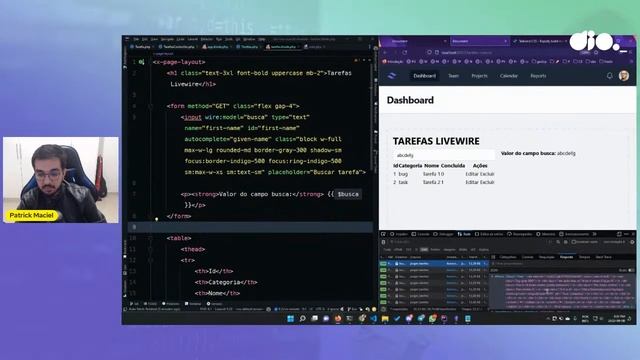Clear network log with trash icon

383,242
